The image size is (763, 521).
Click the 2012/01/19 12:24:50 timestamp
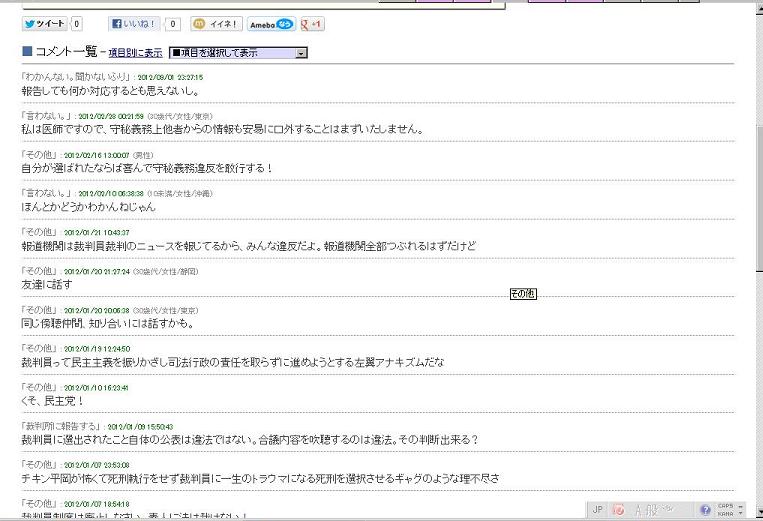coord(97,349)
